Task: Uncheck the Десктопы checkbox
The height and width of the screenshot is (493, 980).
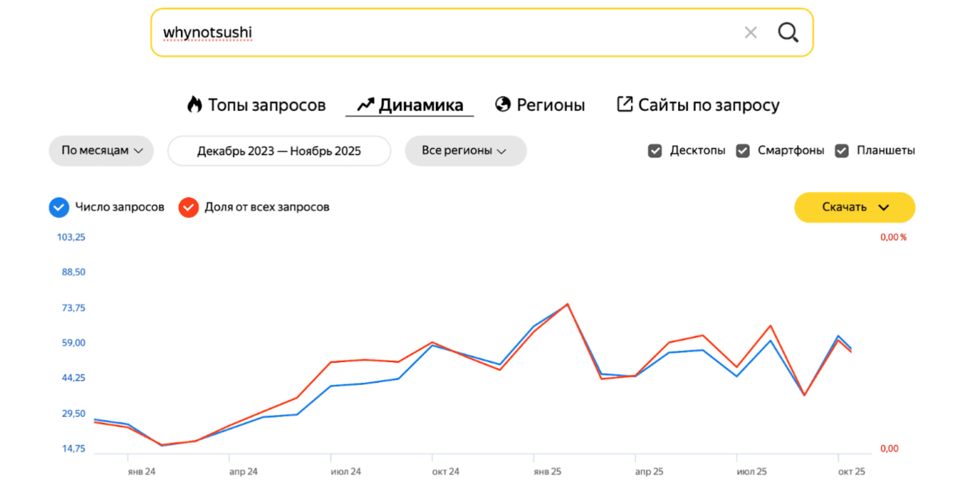Action: pyautogui.click(x=655, y=151)
